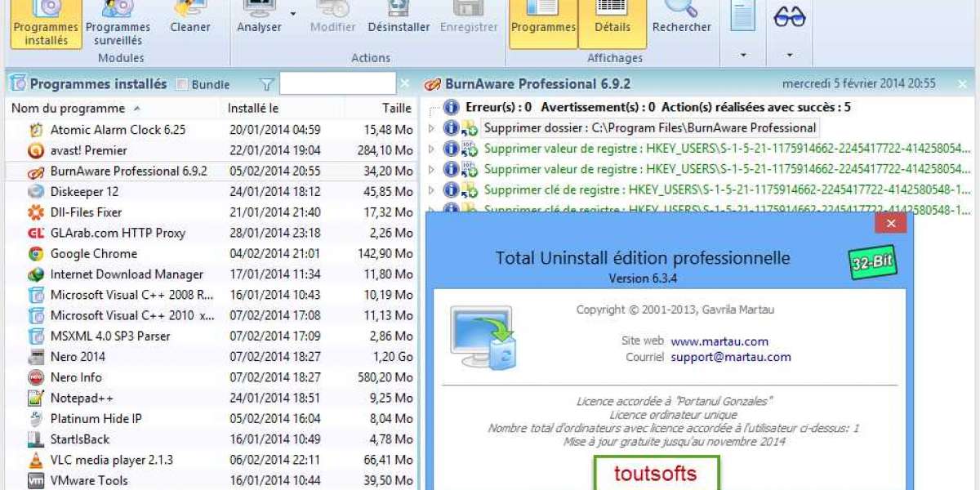Click the filter funnel icon
The width and height of the screenshot is (980, 490).
point(266,84)
